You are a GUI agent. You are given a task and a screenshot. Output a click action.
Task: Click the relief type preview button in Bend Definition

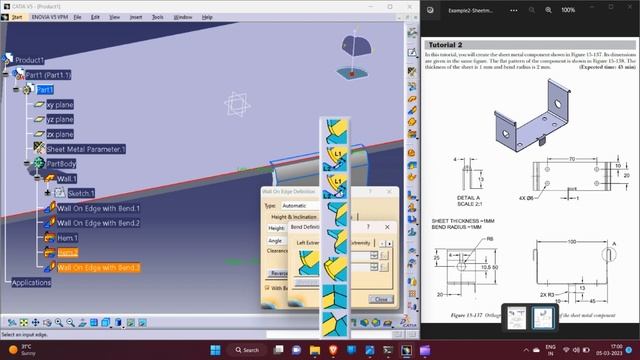tap(307, 263)
